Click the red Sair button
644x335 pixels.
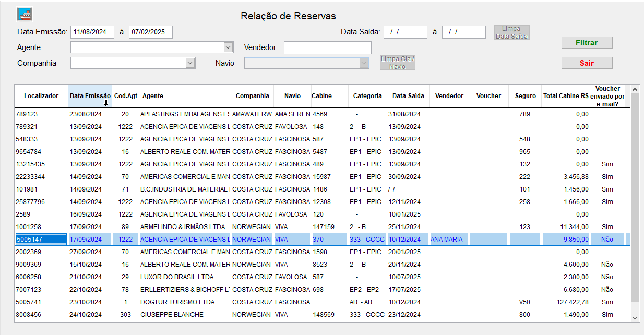[x=587, y=63]
